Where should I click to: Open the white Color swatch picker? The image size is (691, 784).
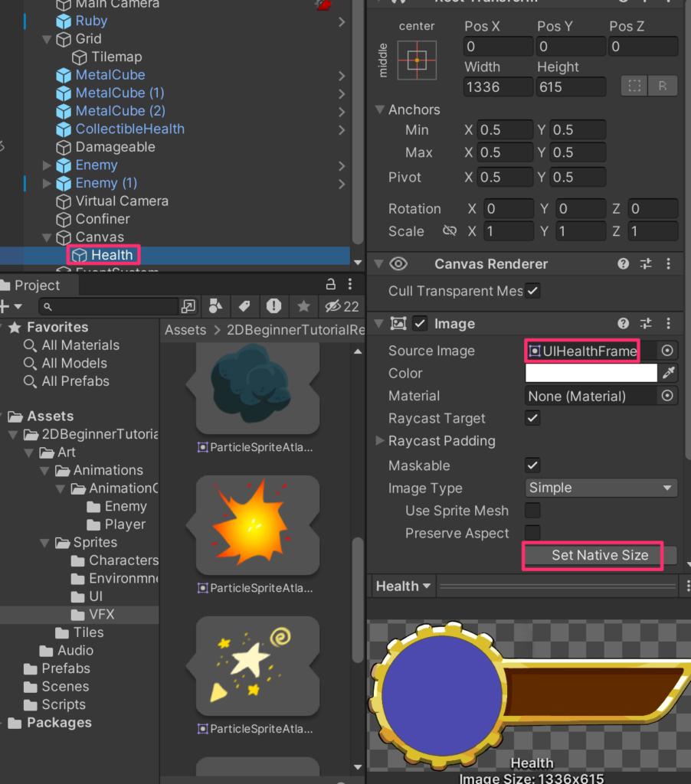click(591, 373)
